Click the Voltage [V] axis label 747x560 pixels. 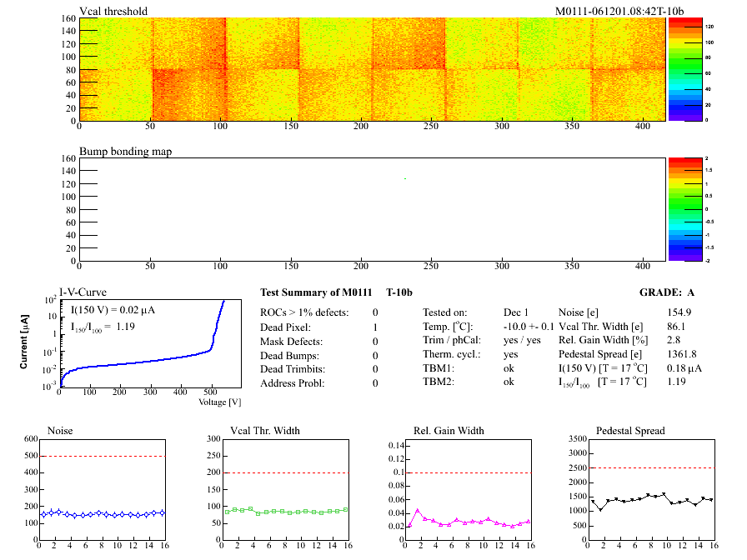pos(220,402)
